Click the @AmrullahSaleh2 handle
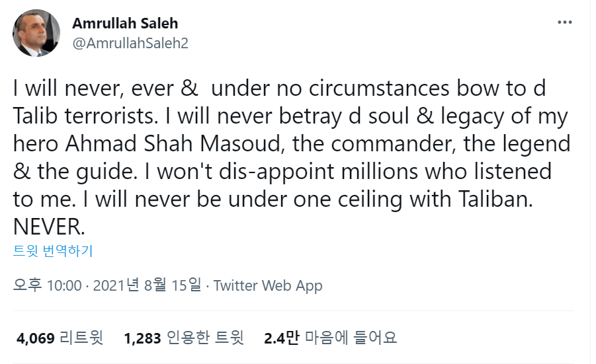Viewport: 596px width, 364px height. (x=130, y=43)
